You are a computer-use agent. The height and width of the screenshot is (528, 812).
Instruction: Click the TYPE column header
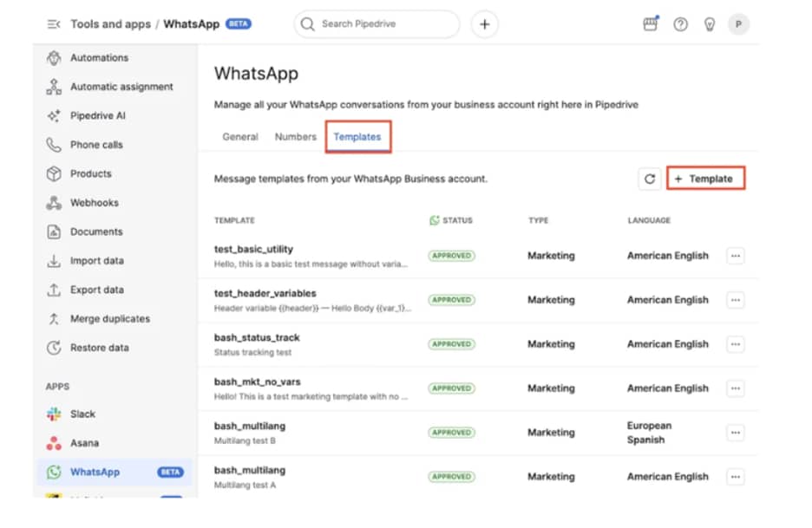(x=539, y=220)
